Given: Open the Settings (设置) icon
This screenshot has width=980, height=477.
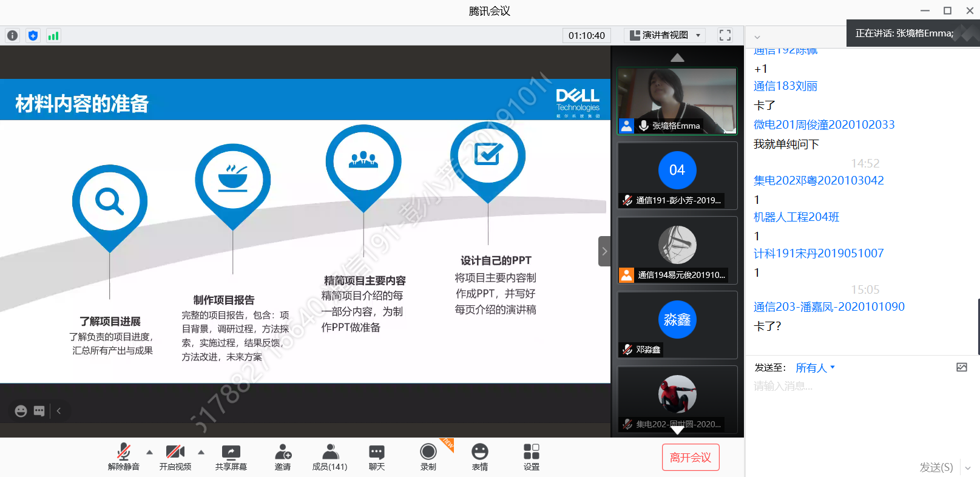Looking at the screenshot, I should pos(531,457).
